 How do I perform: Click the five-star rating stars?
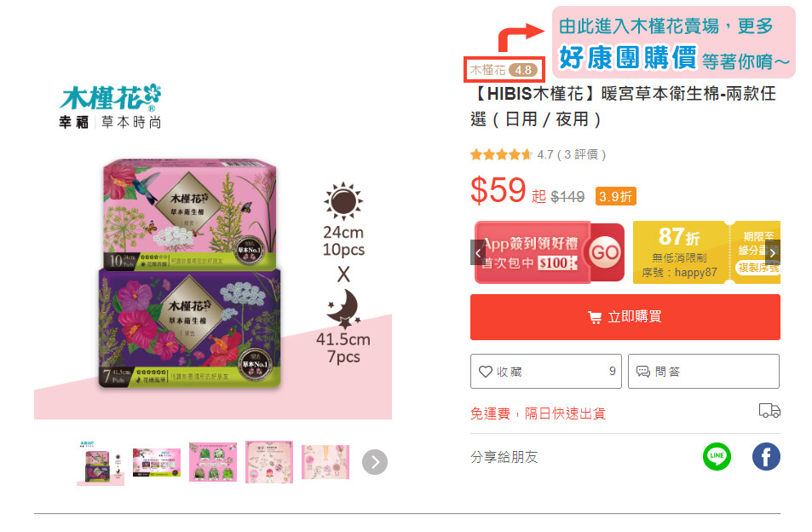tap(501, 154)
